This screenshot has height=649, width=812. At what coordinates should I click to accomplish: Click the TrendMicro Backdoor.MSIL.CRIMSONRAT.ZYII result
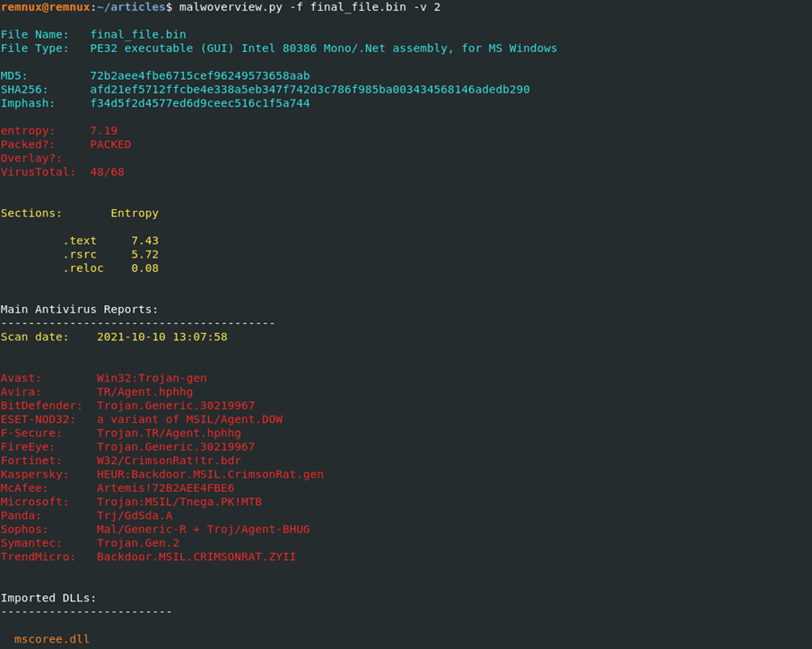196,557
